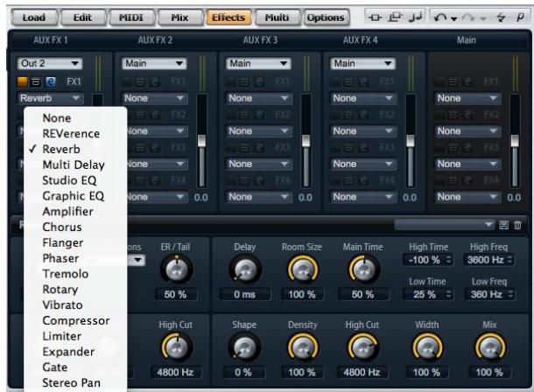Open the 'Main' output dropdown of AUX FX 3
The height and width of the screenshot is (392, 534).
pyautogui.click(x=258, y=63)
